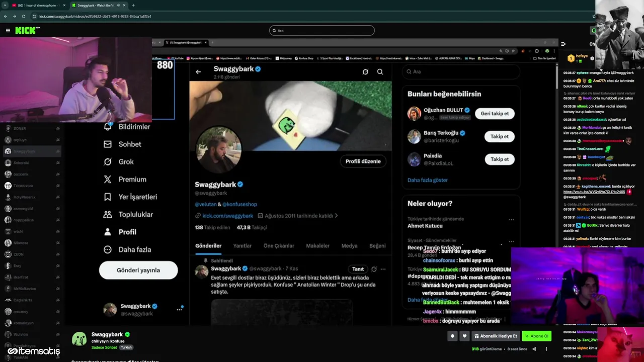Image resolution: width=644 pixels, height=362 pixels.
Task: Click Takip et for Barış Terkoğlu
Action: click(500, 136)
